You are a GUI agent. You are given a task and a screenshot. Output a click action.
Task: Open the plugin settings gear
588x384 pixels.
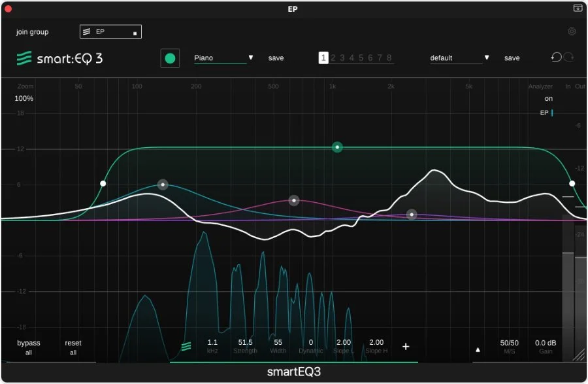tap(572, 31)
